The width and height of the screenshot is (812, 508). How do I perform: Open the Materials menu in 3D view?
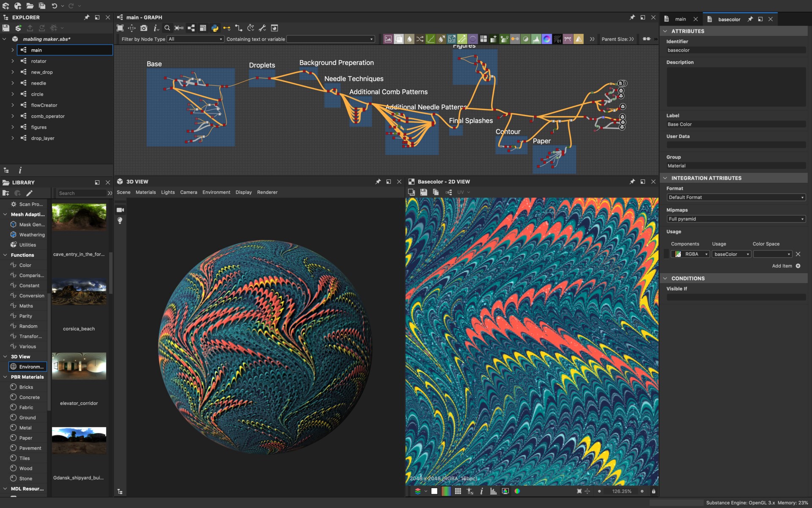coord(145,192)
